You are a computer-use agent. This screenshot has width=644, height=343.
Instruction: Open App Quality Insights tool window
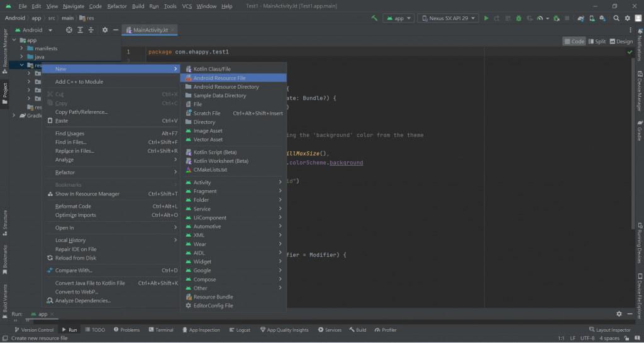pyautogui.click(x=284, y=330)
